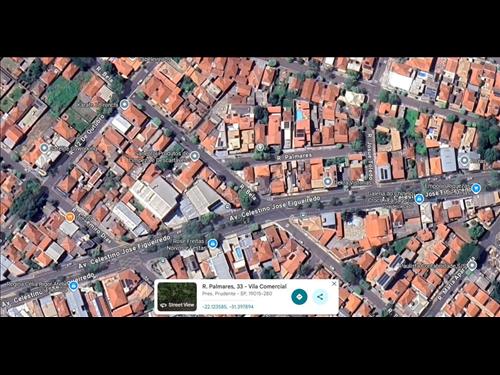Close the R. Palmares address card
The image size is (500, 375).
pyautogui.click(x=334, y=284)
